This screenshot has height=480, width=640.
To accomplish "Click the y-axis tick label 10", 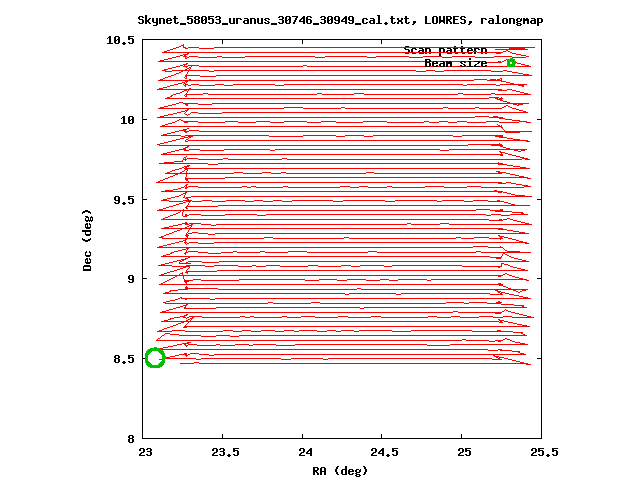I will click(127, 120).
